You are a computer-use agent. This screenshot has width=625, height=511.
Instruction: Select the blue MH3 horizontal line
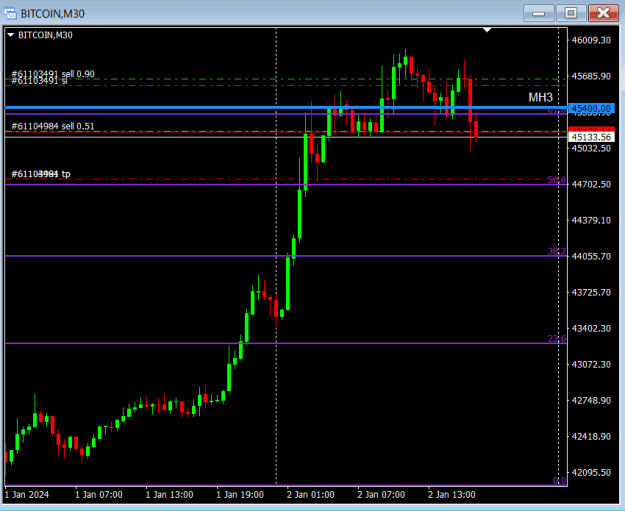[x=285, y=107]
